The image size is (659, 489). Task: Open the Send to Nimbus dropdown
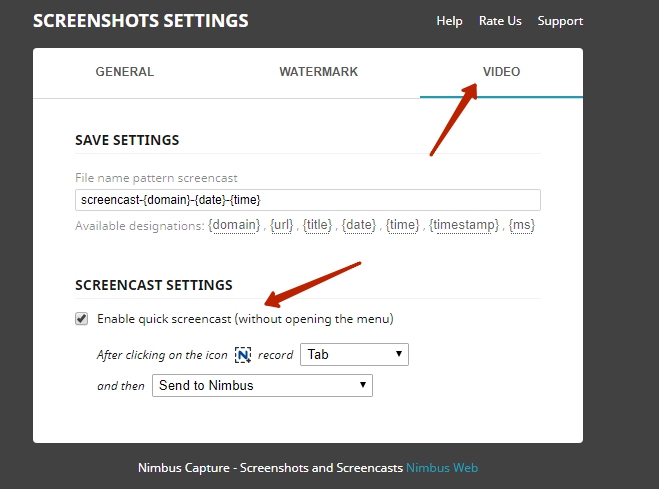pyautogui.click(x=262, y=386)
